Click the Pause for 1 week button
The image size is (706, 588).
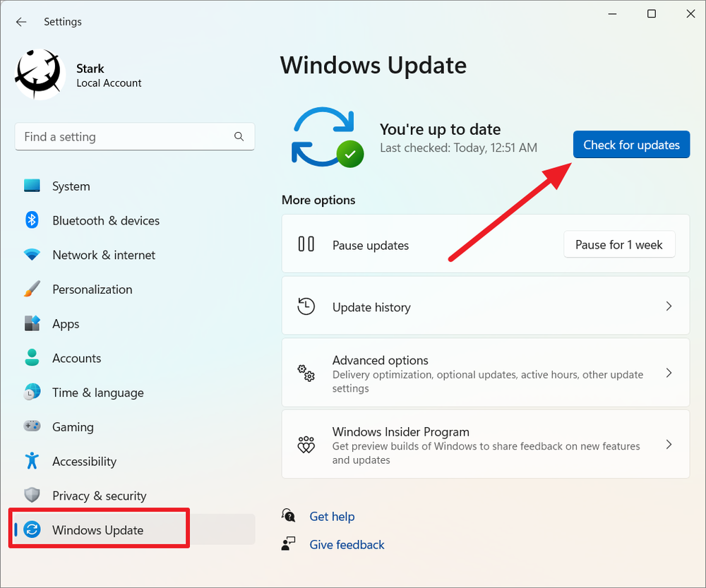coord(619,244)
